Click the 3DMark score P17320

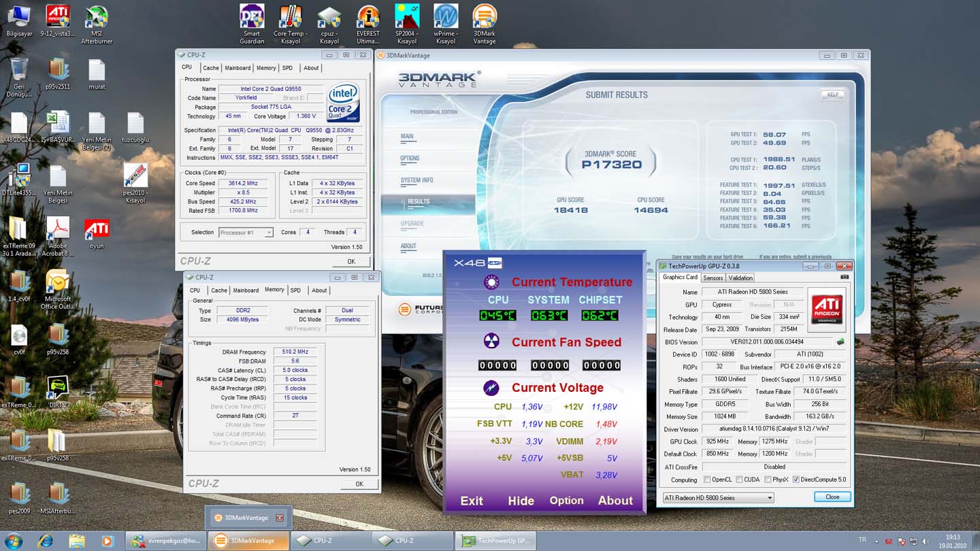(611, 164)
